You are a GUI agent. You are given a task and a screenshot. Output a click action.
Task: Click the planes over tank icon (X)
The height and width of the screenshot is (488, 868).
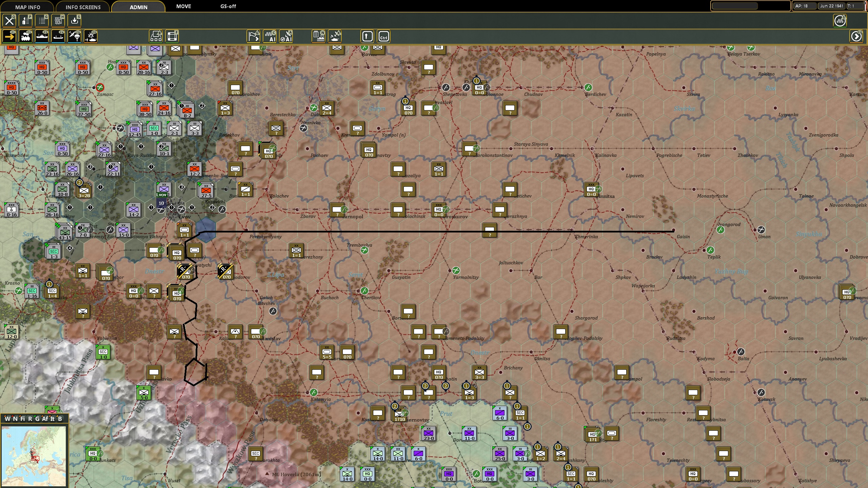coord(335,37)
